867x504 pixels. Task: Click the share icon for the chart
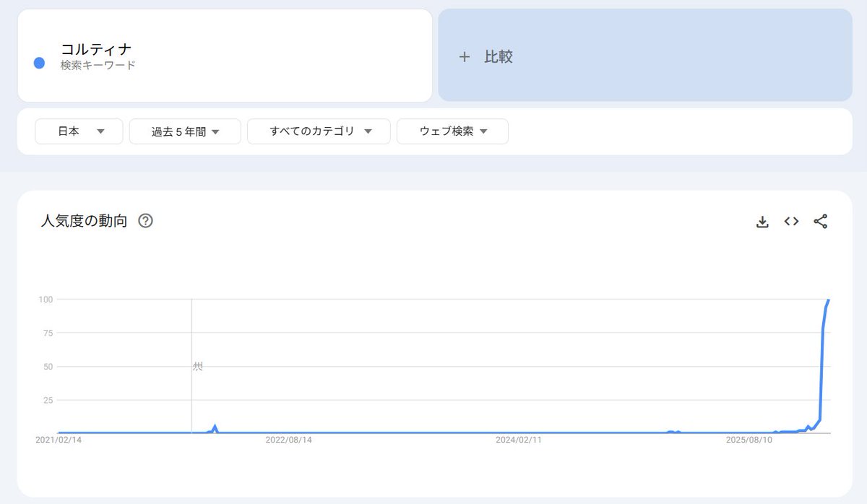click(x=820, y=222)
